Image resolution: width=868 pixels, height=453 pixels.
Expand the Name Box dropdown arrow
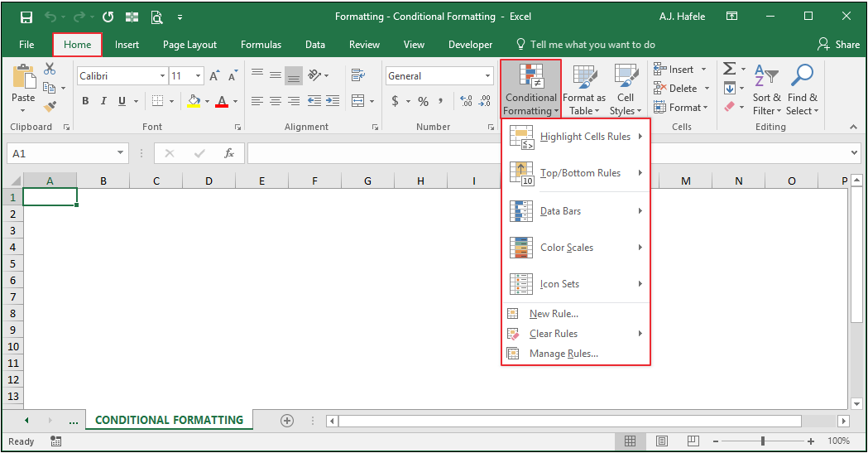(120, 153)
